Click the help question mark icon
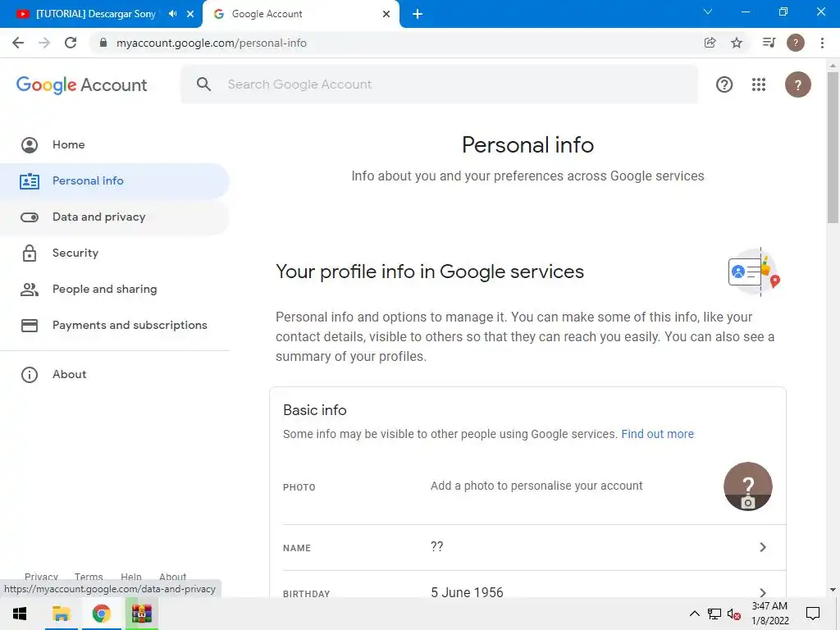 [724, 84]
